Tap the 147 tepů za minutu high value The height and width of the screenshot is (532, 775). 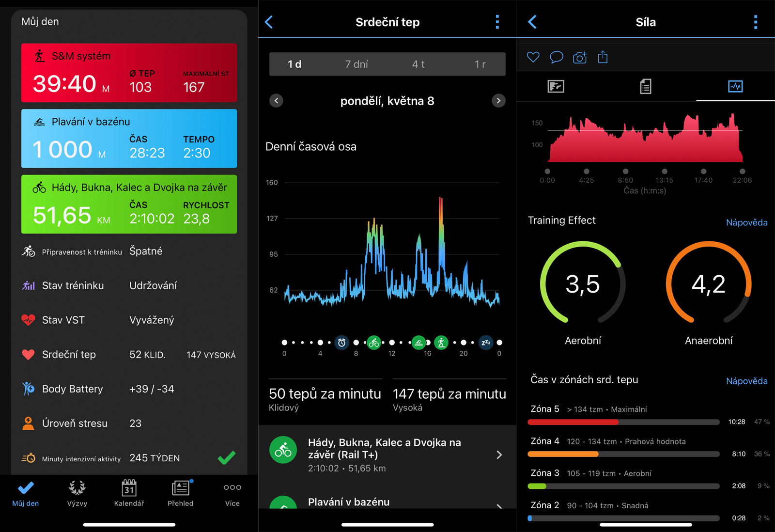pyautogui.click(x=449, y=393)
